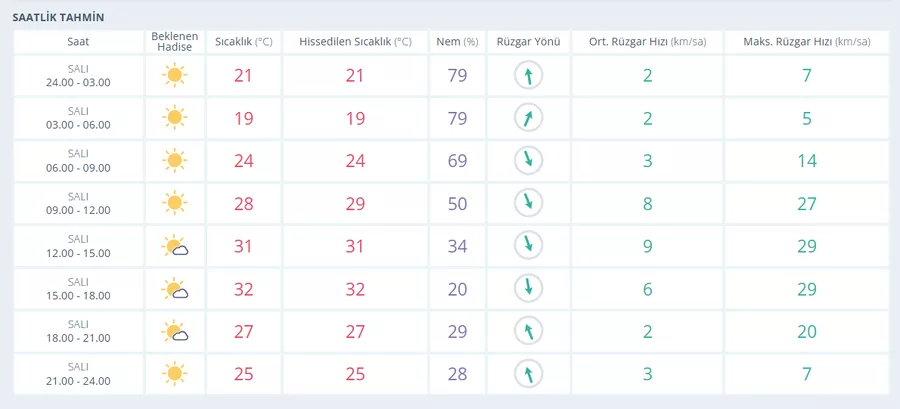Select the partly cloudy icon for 18.00 - 21.00

pos(175,332)
